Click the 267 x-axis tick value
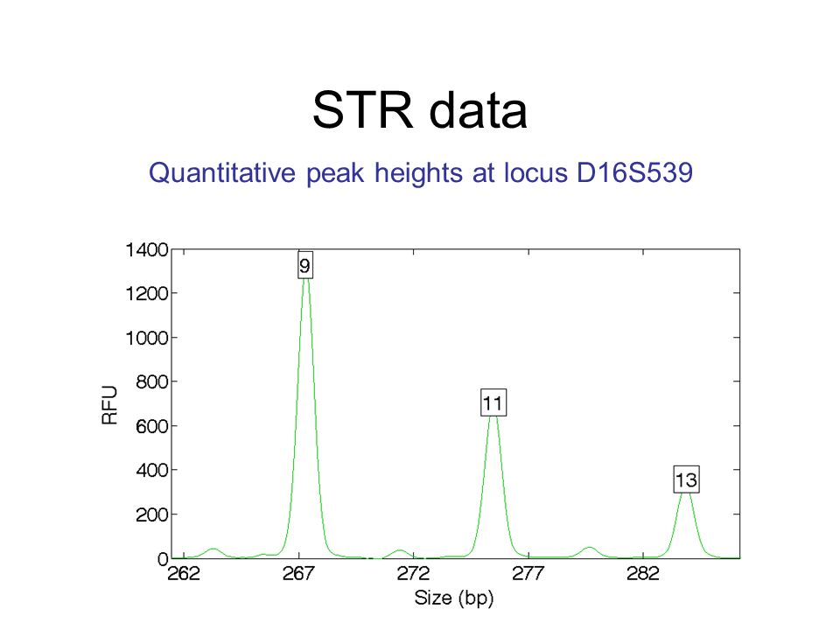This screenshot has width=840, height=630. tap(298, 574)
